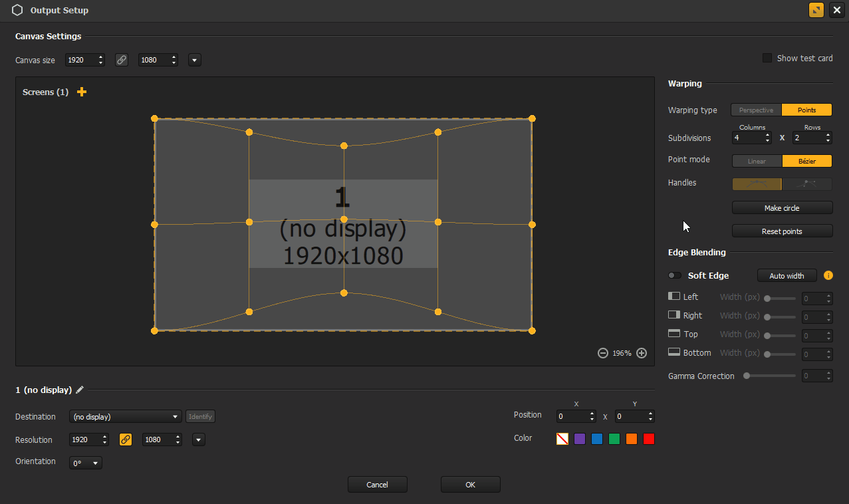Add a new screen with plus icon
The height and width of the screenshot is (504, 849).
[x=82, y=92]
